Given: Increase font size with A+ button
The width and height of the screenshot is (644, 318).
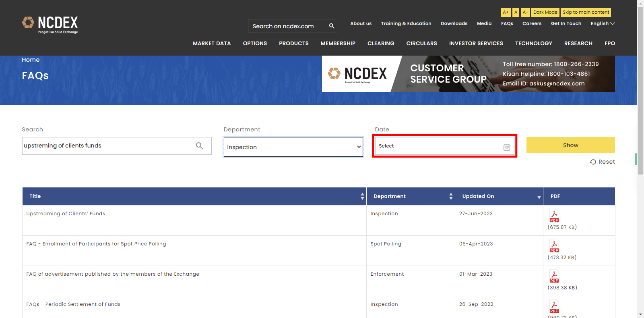Looking at the screenshot, I should point(506,12).
